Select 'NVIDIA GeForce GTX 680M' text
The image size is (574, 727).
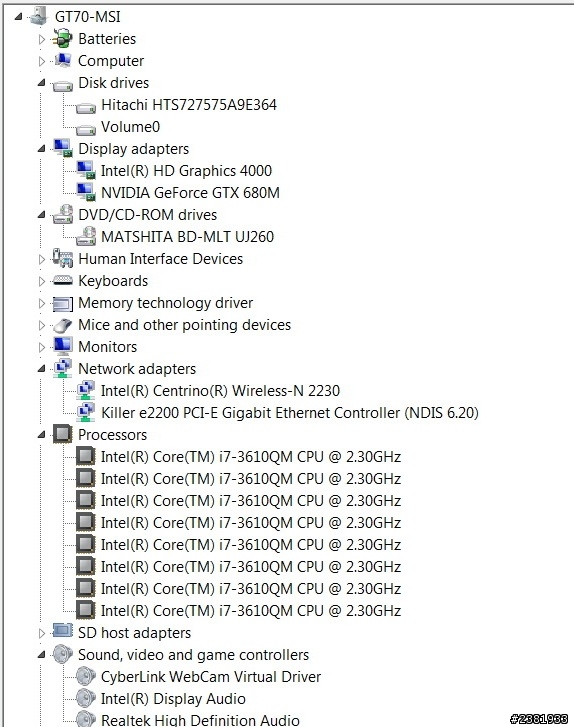(x=190, y=192)
